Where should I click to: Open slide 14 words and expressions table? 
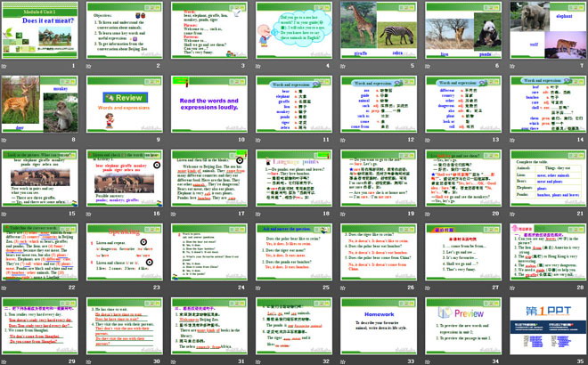coord(543,104)
